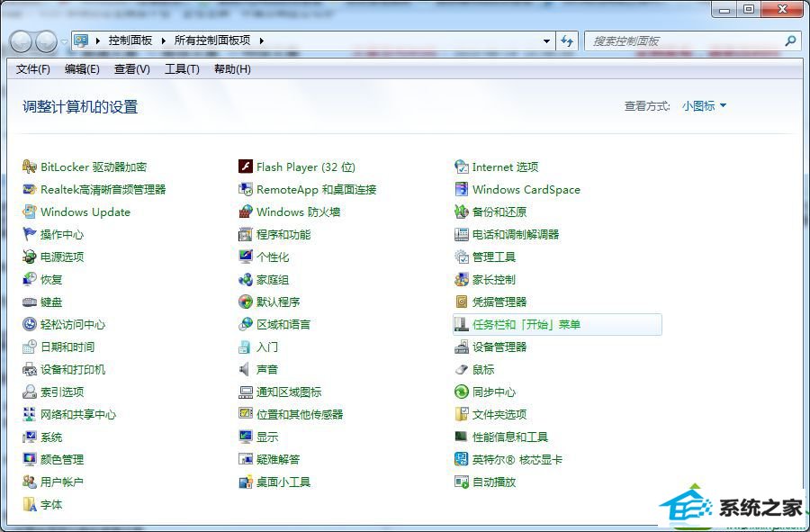The width and height of the screenshot is (810, 532).
Task: Click the 网络和共享中心 icon
Action: coord(30,414)
